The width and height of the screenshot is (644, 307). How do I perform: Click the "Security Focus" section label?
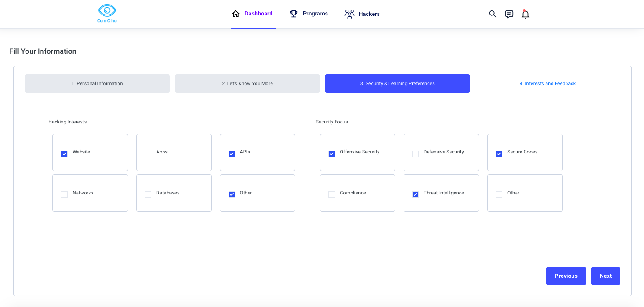332,122
